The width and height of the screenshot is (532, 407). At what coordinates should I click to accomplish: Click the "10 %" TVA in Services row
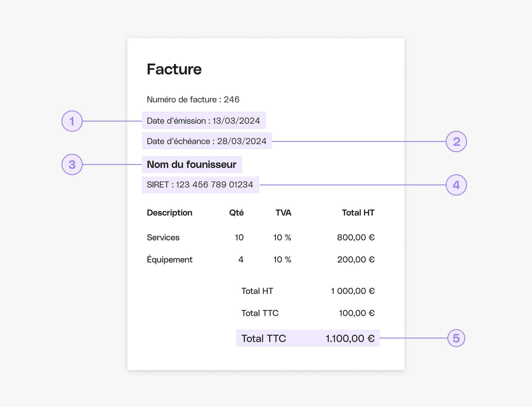pyautogui.click(x=282, y=237)
